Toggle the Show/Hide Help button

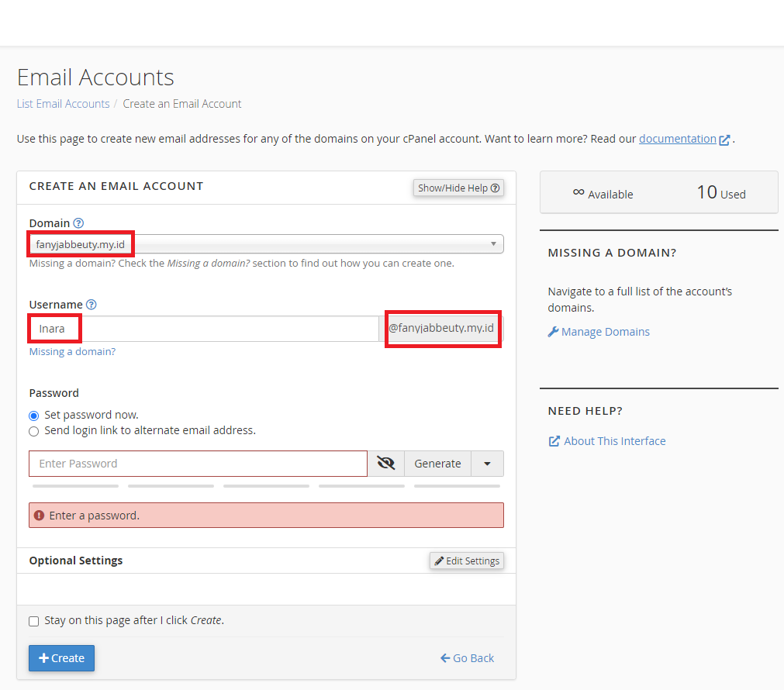pos(458,188)
